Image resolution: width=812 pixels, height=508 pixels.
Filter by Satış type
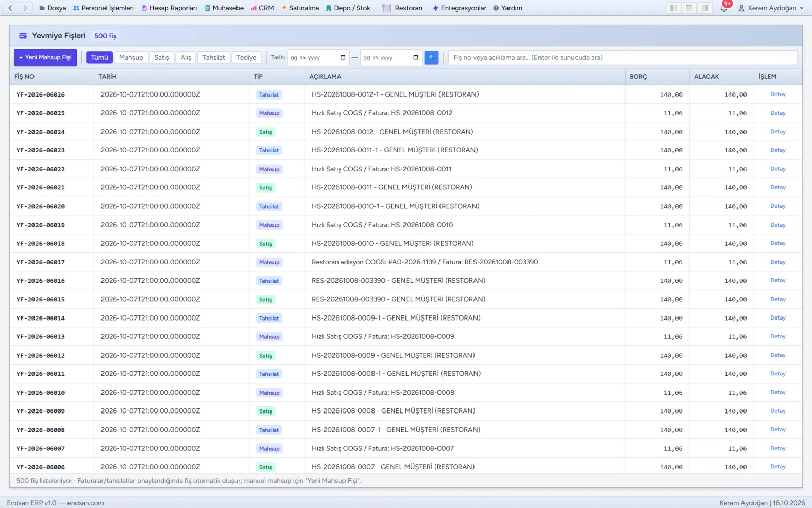162,57
